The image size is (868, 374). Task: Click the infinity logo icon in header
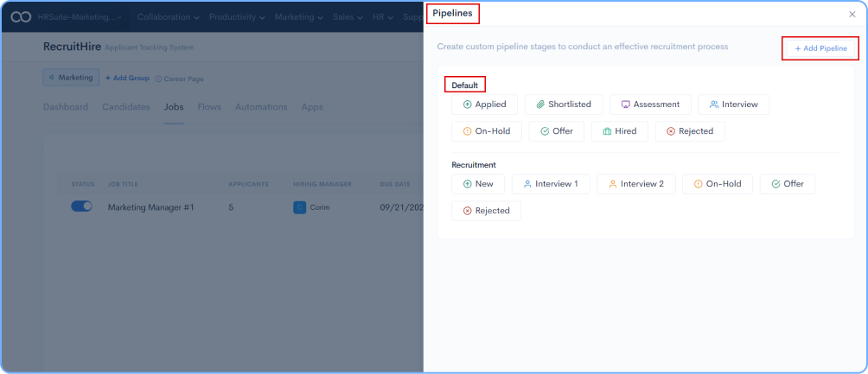tap(19, 16)
